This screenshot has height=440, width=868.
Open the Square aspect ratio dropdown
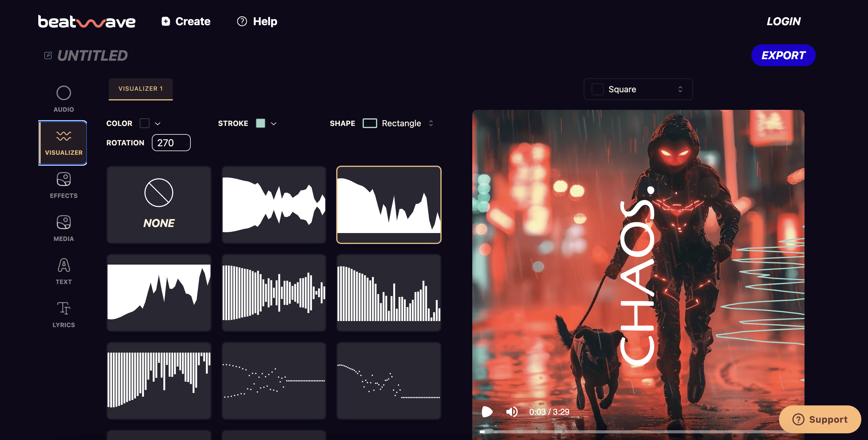click(x=638, y=89)
